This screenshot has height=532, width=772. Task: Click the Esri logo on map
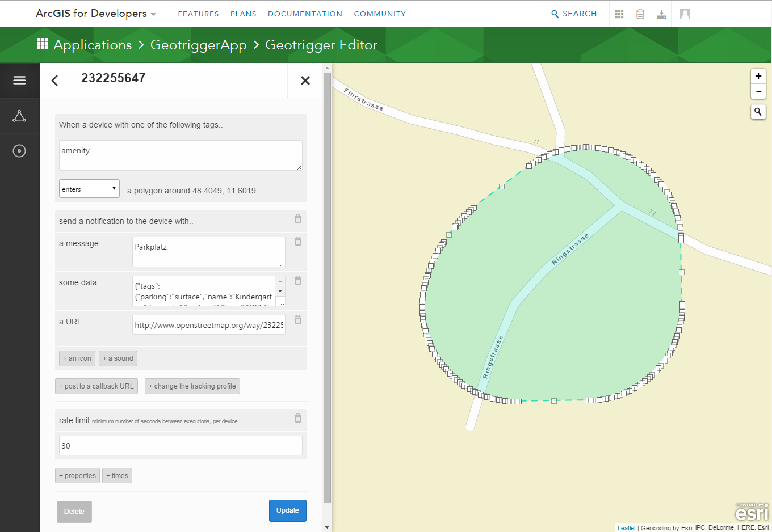click(752, 512)
